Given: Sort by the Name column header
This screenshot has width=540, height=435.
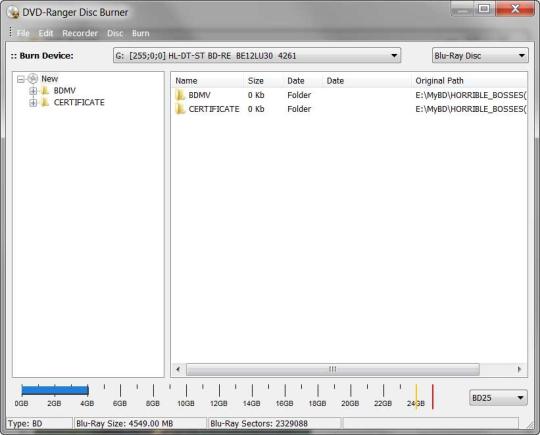Looking at the screenshot, I should [x=207, y=81].
